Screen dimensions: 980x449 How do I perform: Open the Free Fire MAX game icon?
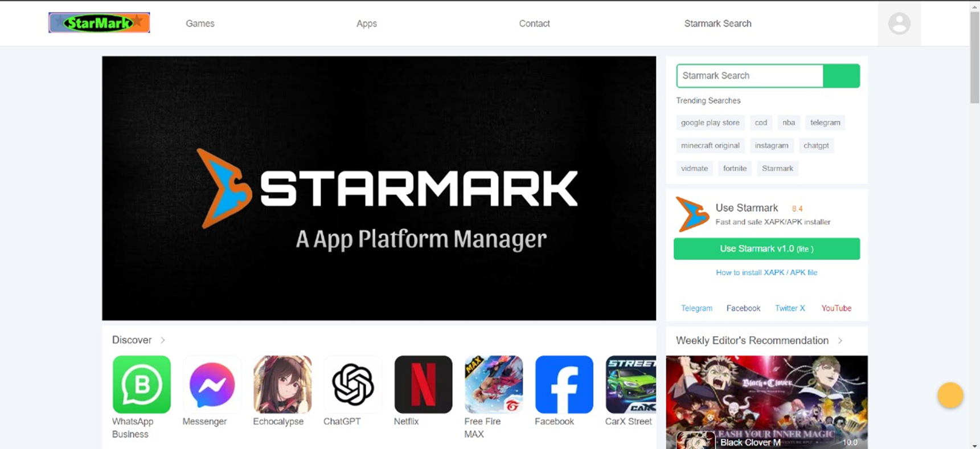point(494,384)
